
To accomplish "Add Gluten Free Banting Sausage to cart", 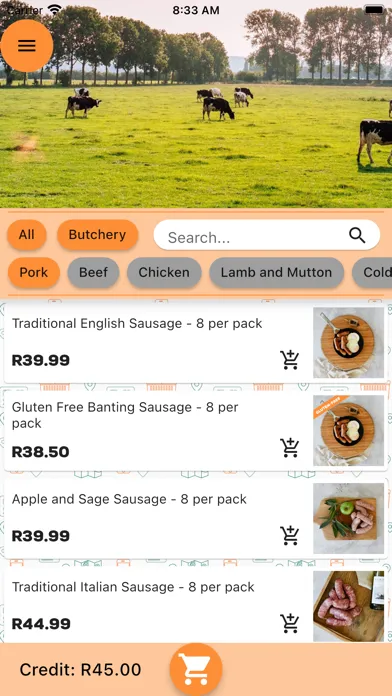I will click(x=289, y=448).
